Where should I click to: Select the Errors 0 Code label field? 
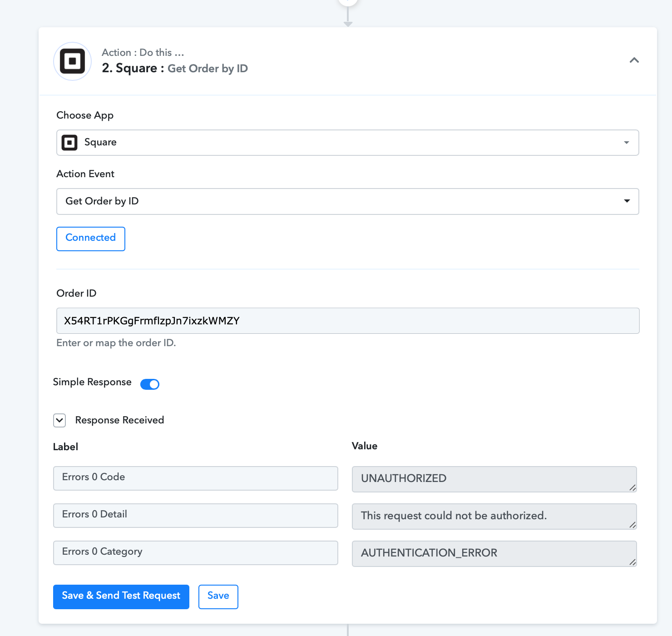[196, 478]
